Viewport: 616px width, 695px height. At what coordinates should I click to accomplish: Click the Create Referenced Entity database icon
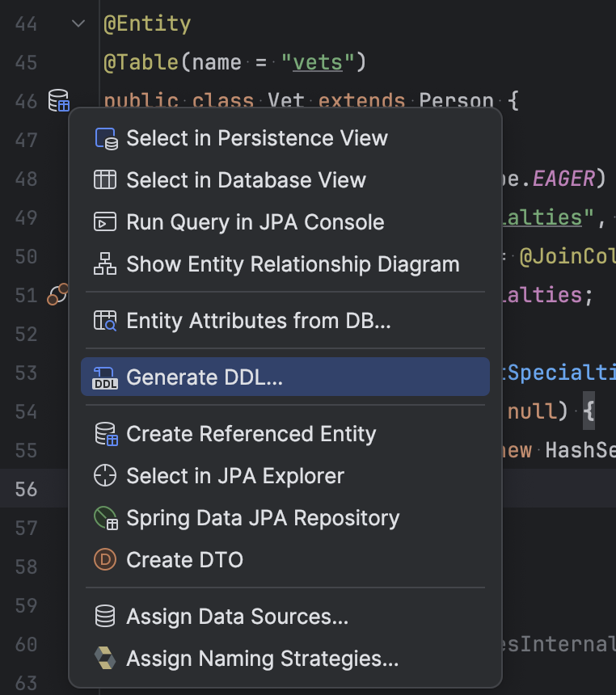point(106,434)
